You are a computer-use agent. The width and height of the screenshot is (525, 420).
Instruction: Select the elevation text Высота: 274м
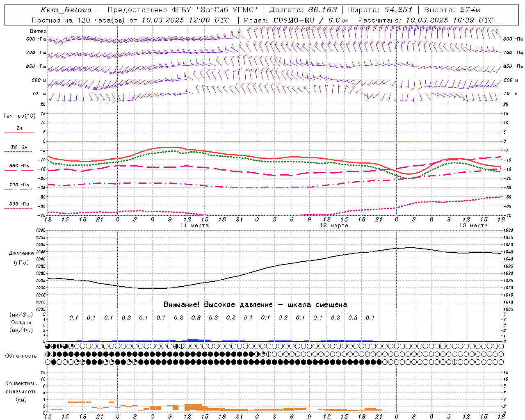pos(452,10)
